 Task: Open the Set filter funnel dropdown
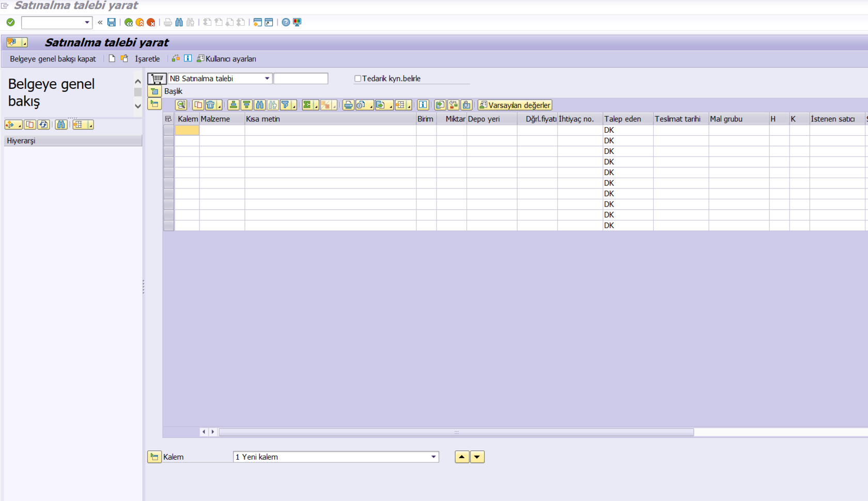pyautogui.click(x=288, y=105)
